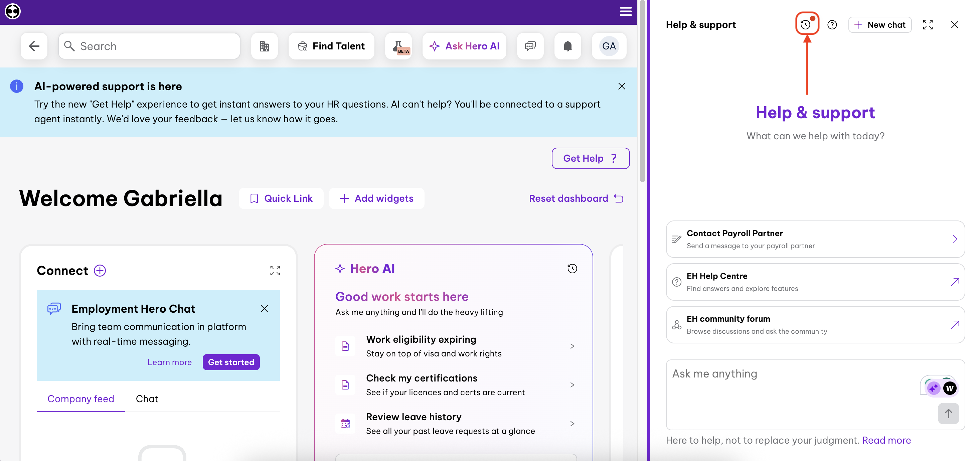
Task: Open Find Talent
Action: (x=331, y=46)
